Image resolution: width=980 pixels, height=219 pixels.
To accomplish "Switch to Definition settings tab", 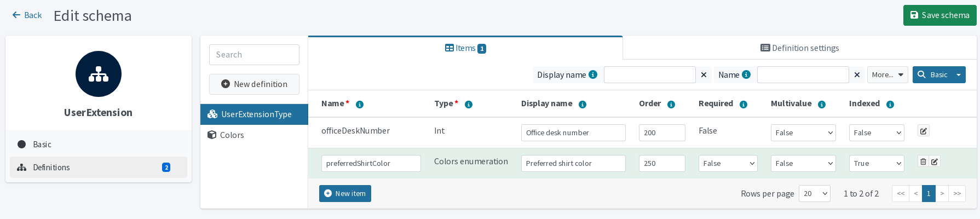I will pos(800,48).
